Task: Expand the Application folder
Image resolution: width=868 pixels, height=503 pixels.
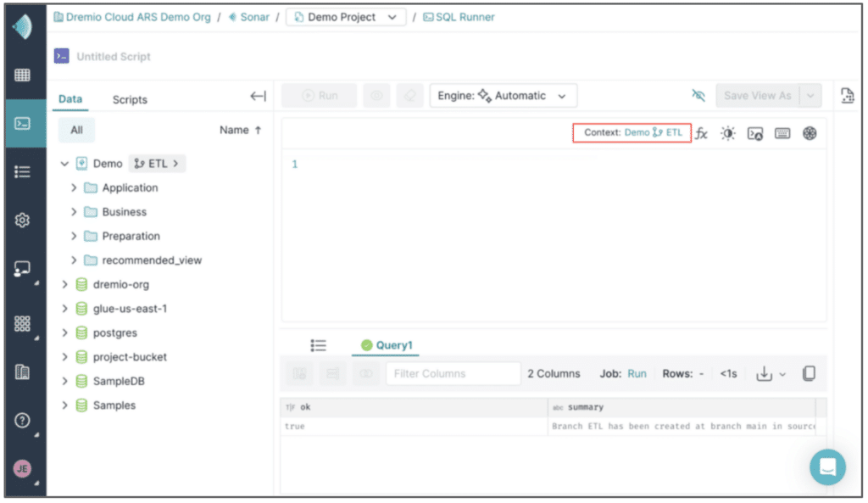Action: click(x=74, y=187)
